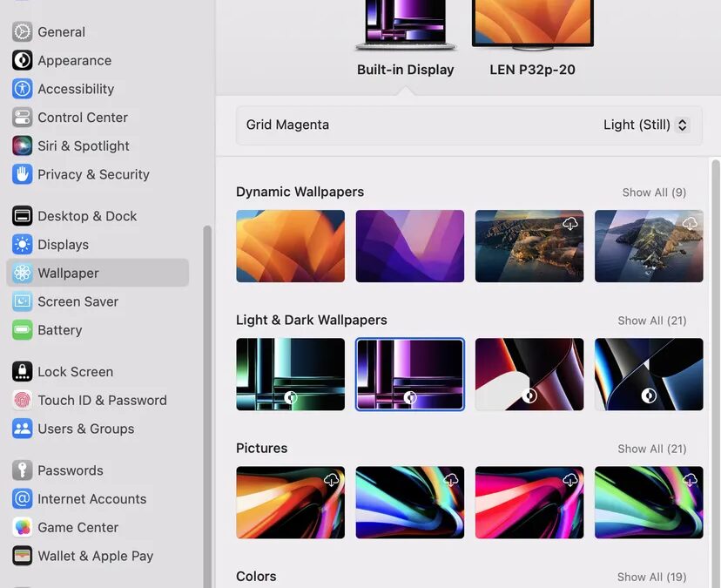This screenshot has width=721, height=588.
Task: Click the Battery icon in sidebar
Action: click(x=23, y=330)
